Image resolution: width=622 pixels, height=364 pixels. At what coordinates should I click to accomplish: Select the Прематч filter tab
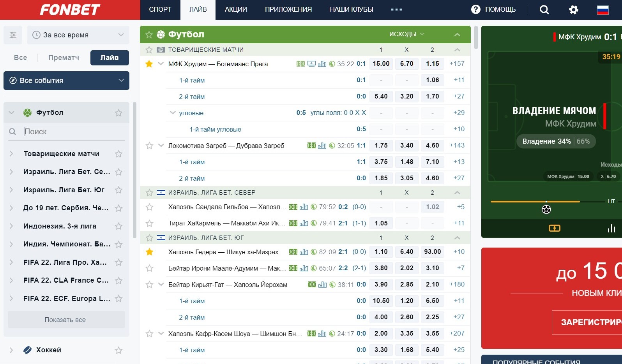tap(64, 58)
